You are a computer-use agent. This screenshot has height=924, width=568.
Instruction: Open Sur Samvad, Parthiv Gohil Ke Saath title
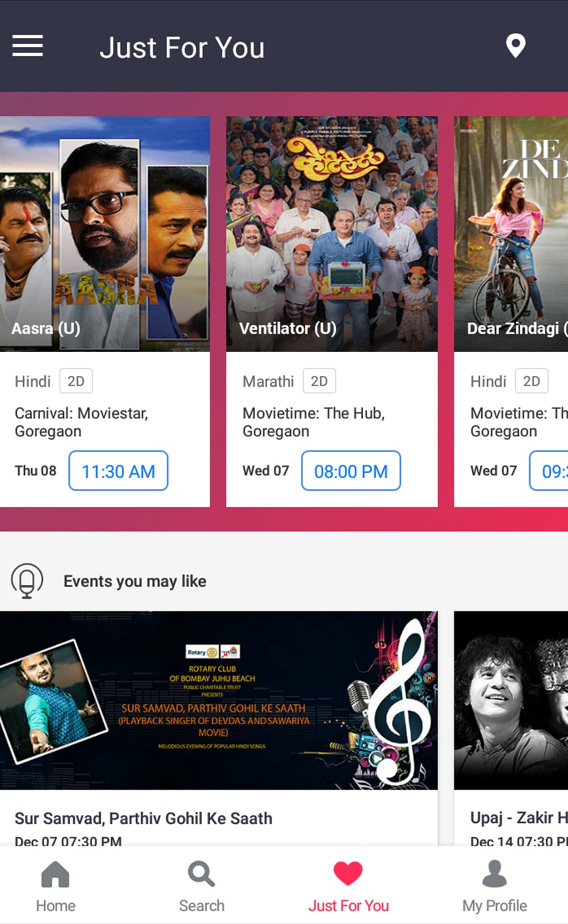point(144,818)
